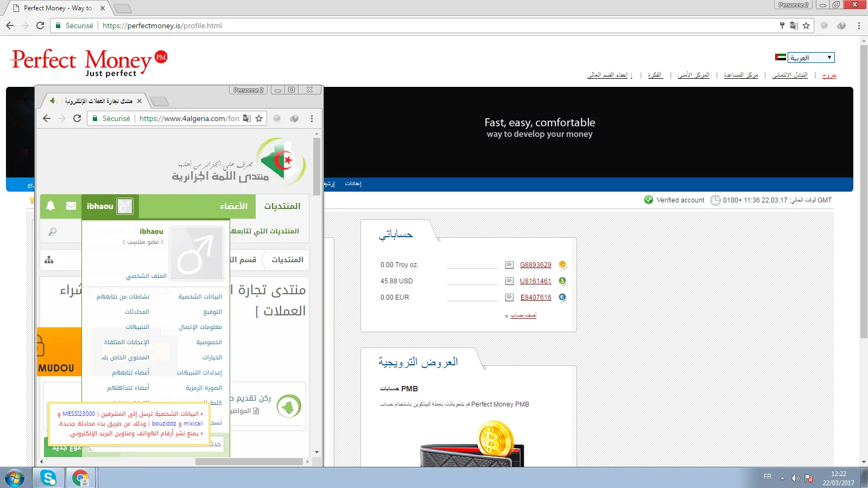Open التوقيع signature in the user menu
The image size is (868, 488).
click(x=213, y=312)
